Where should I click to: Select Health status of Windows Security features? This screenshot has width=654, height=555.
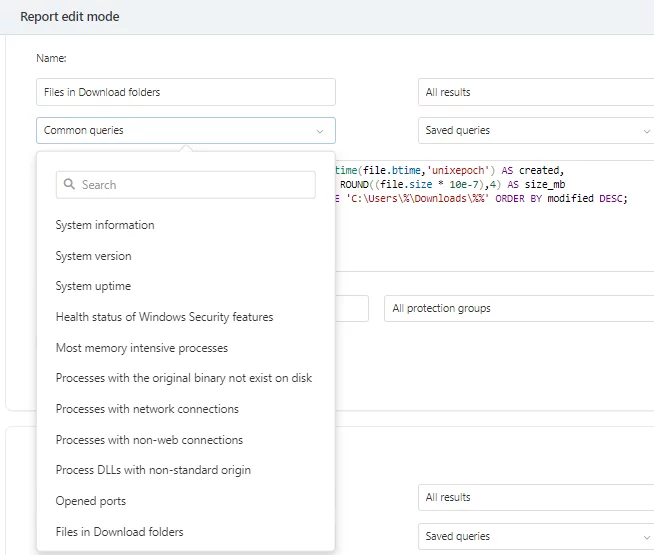pos(164,317)
